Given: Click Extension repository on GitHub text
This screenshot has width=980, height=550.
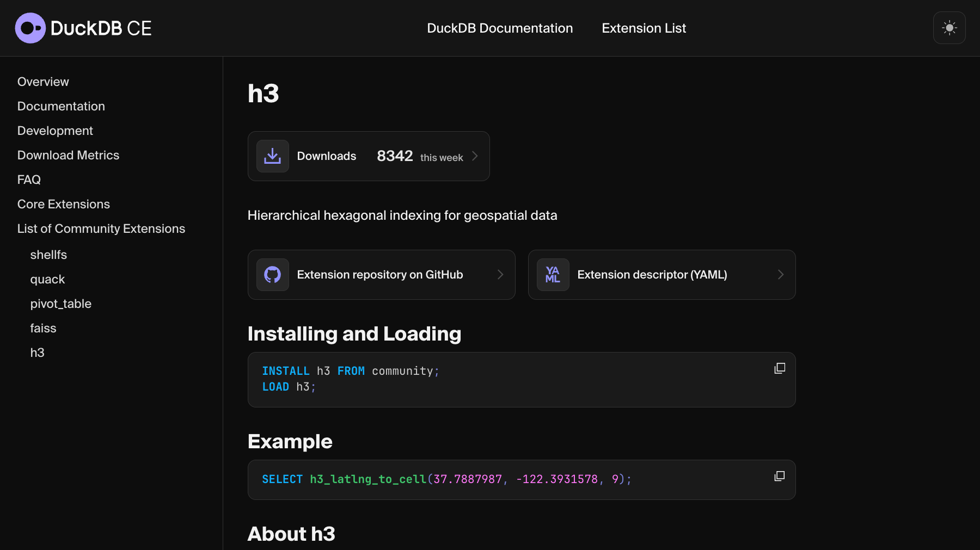Looking at the screenshot, I should 380,275.
